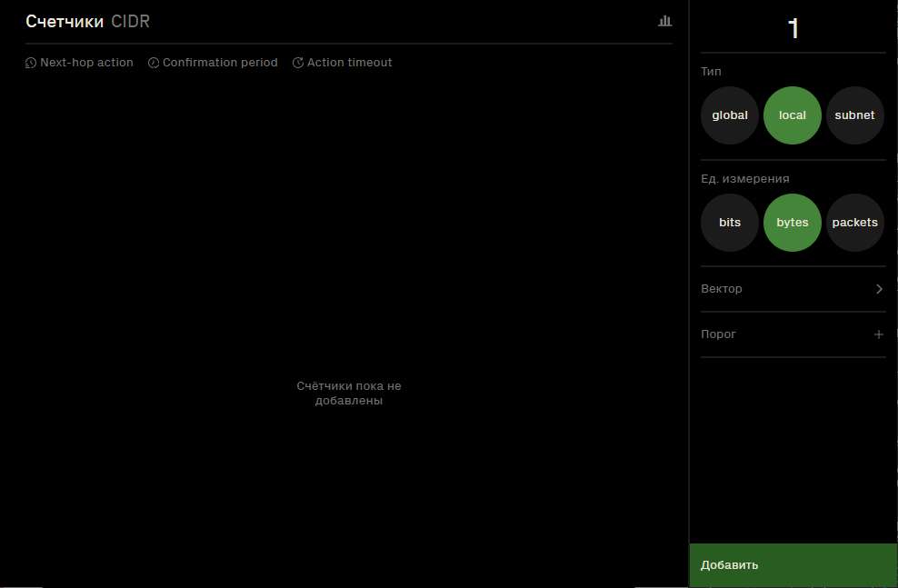Select the local counter type

(x=792, y=115)
